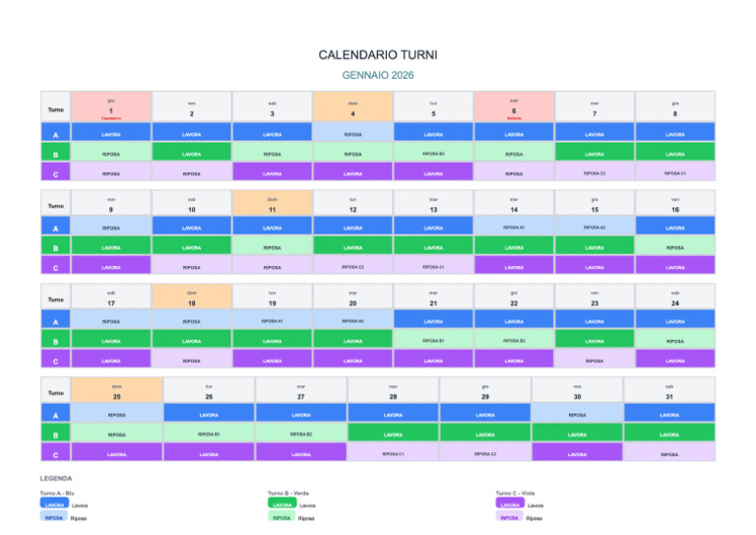Viewport: 756px width, 535px height.
Task: Select Turno B cell on day 5
Action: 433,152
